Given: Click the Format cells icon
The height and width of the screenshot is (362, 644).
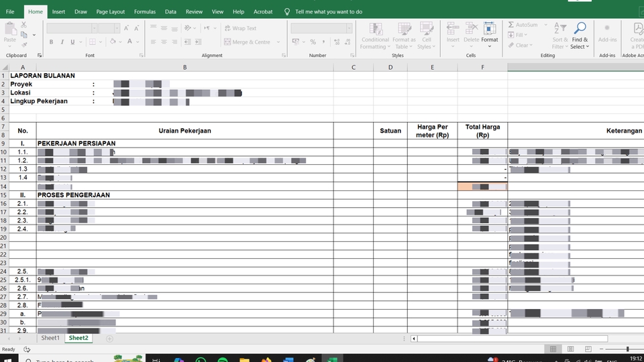Looking at the screenshot, I should tap(490, 28).
